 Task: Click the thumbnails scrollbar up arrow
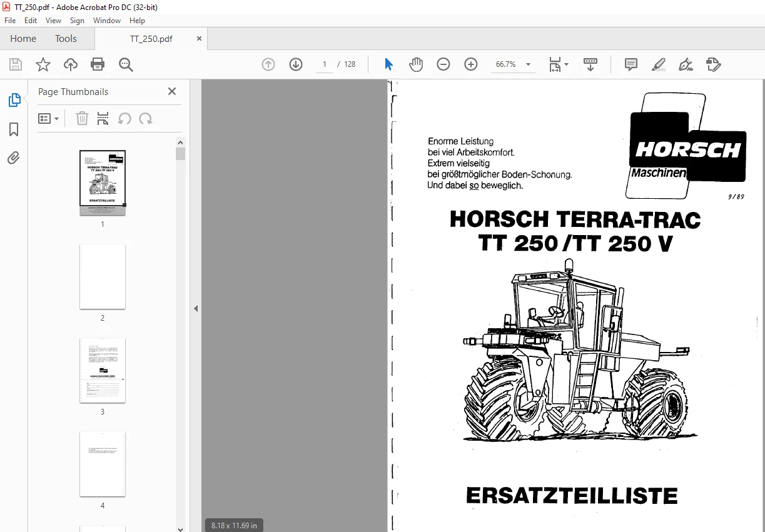tap(181, 142)
